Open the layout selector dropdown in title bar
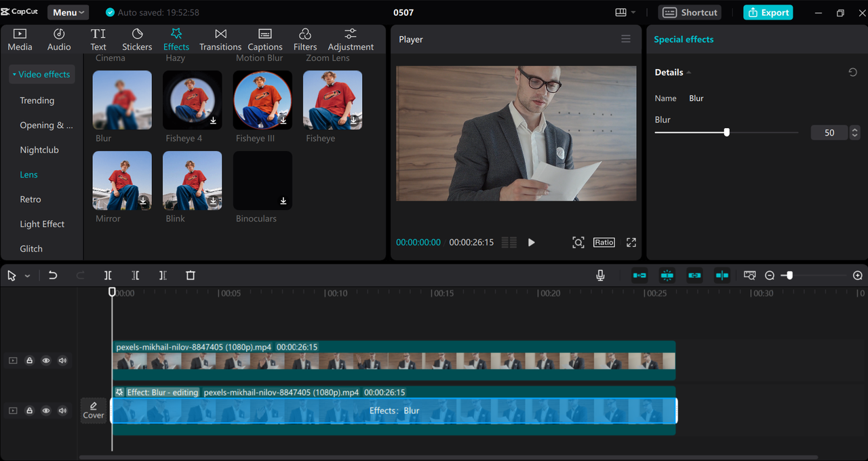868x461 pixels. (625, 12)
